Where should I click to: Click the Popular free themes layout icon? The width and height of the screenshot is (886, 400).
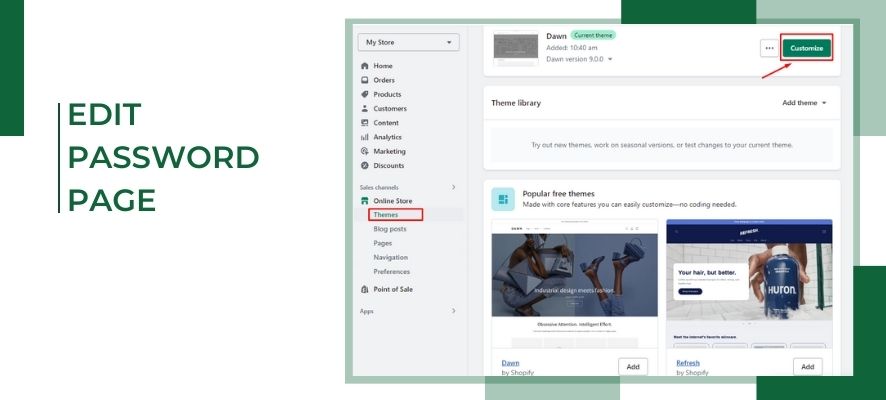click(x=503, y=199)
